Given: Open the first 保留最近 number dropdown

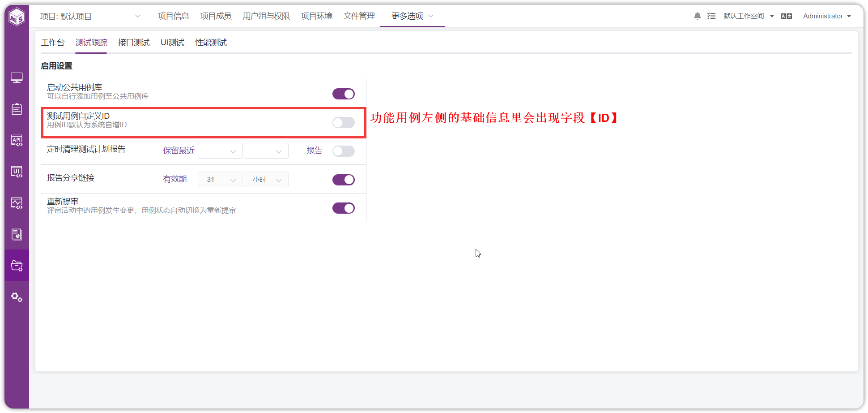Looking at the screenshot, I should point(220,151).
